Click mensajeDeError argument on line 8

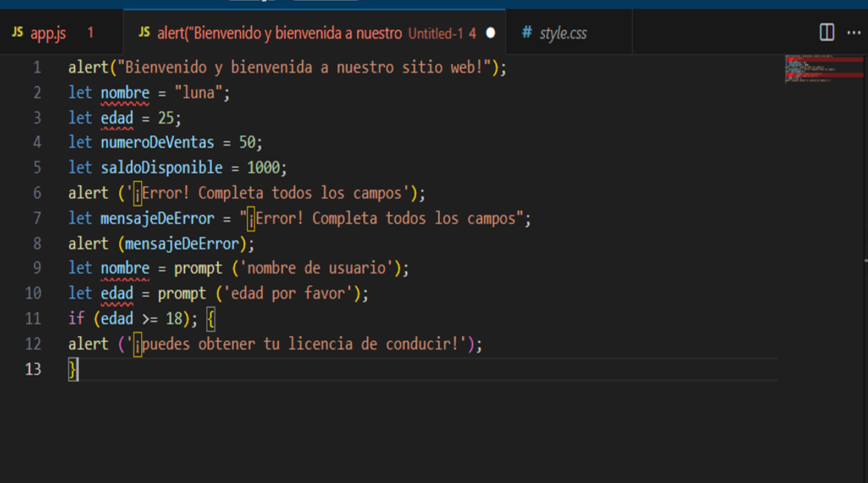[182, 243]
